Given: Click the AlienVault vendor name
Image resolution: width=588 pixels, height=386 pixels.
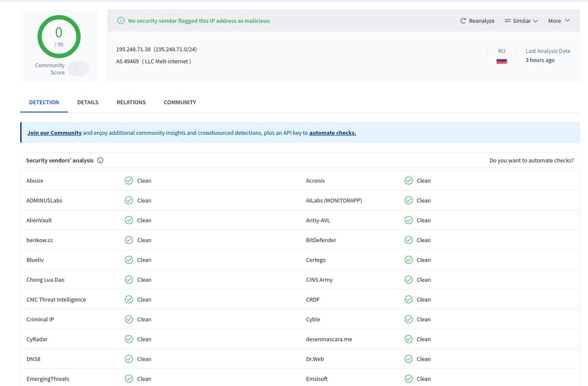Looking at the screenshot, I should pos(39,220).
